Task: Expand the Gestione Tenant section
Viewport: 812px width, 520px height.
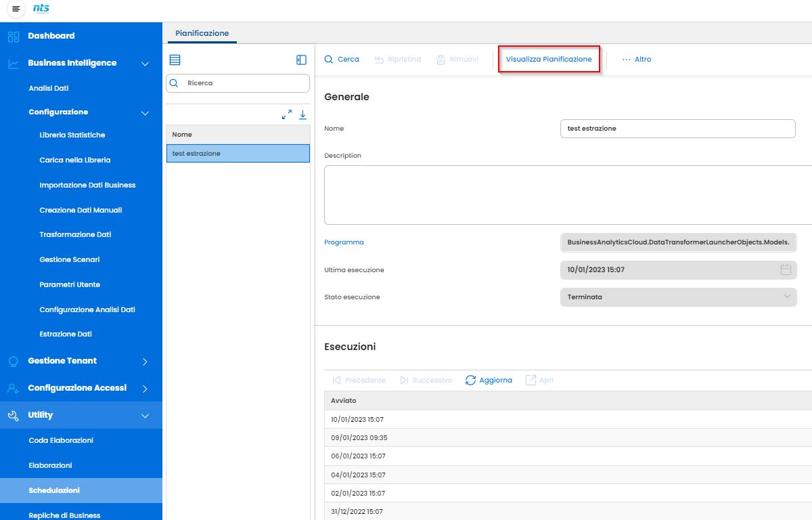Action: click(x=145, y=362)
